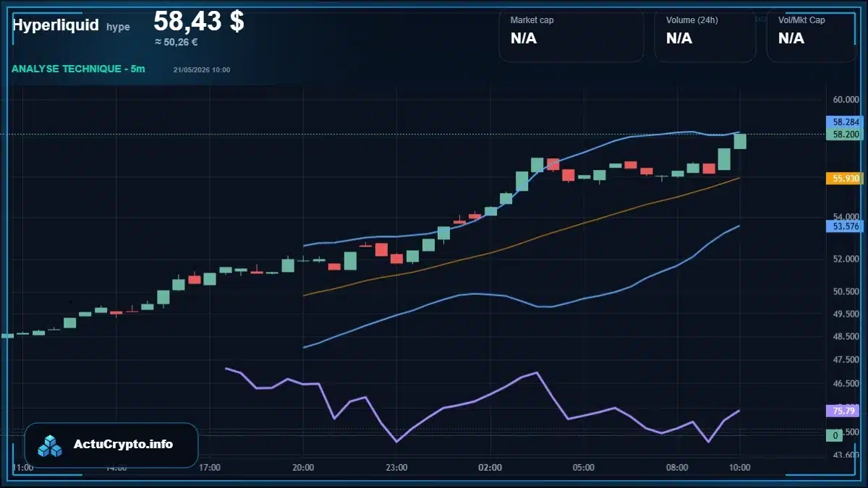Viewport: 868px width, 488px height.
Task: Click the hype ticker symbol
Action: [x=118, y=27]
